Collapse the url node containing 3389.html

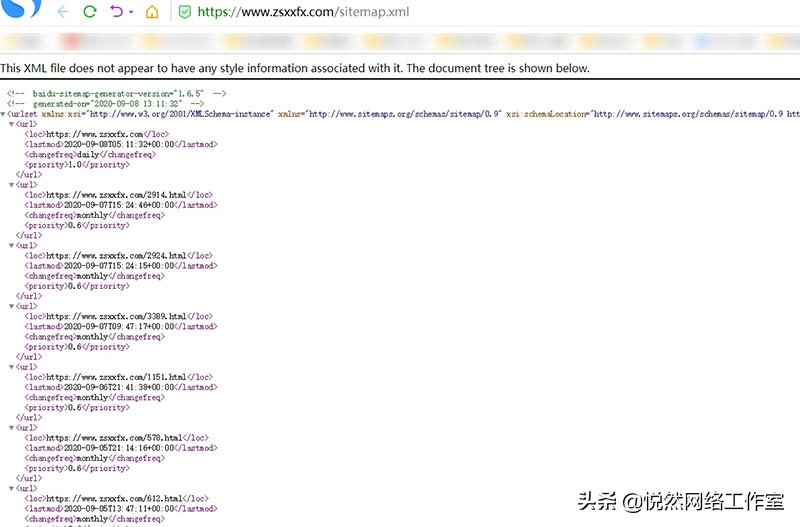click(12, 306)
